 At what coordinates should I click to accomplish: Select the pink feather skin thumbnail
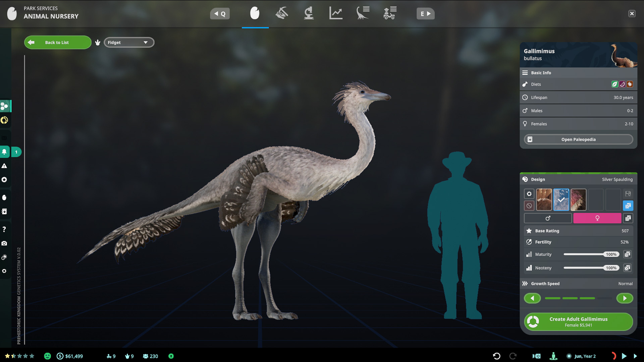coord(578,199)
